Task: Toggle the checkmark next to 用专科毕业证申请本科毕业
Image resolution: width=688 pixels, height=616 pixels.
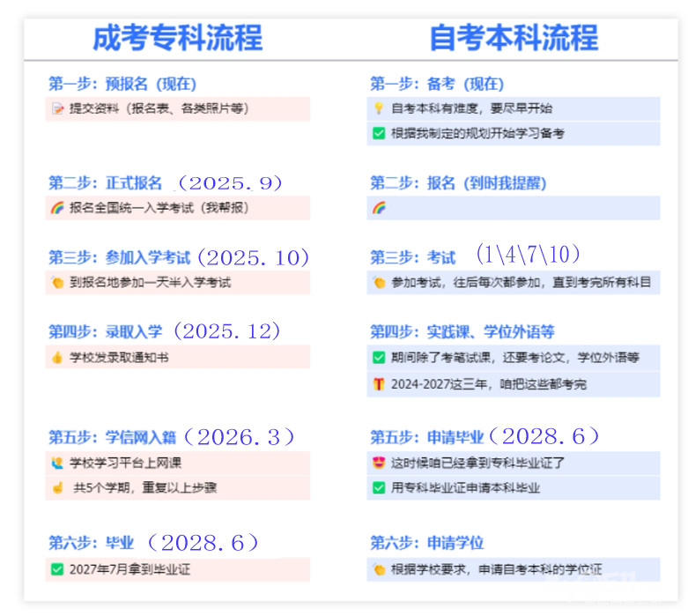Action: (379, 487)
